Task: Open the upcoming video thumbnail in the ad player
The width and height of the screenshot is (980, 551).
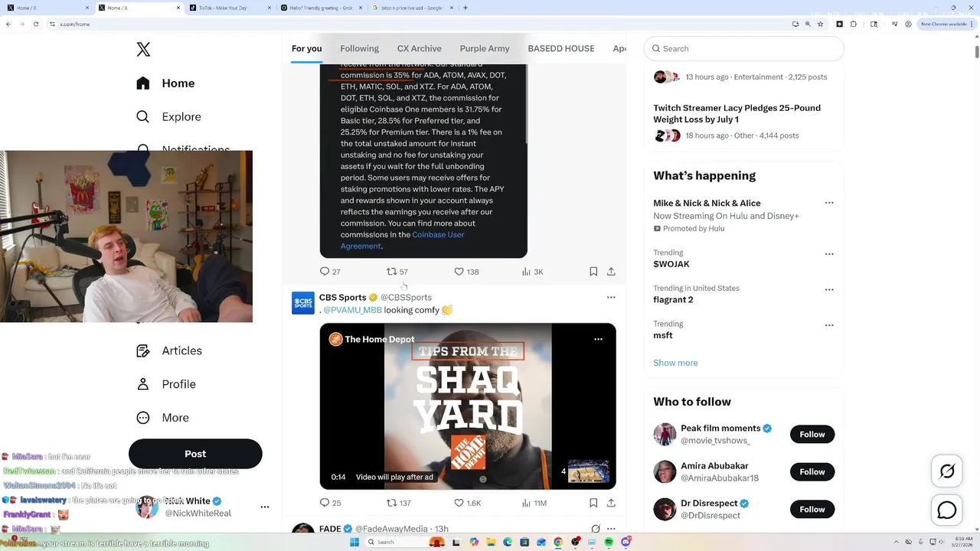Action: (x=588, y=471)
